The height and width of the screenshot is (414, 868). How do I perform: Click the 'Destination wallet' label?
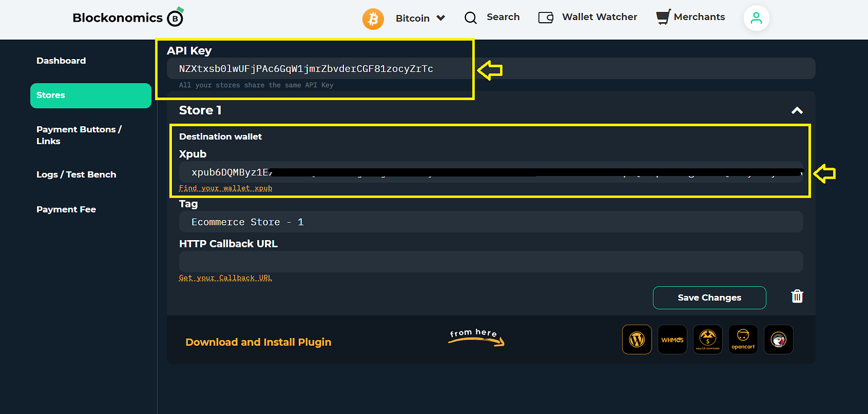click(x=220, y=137)
